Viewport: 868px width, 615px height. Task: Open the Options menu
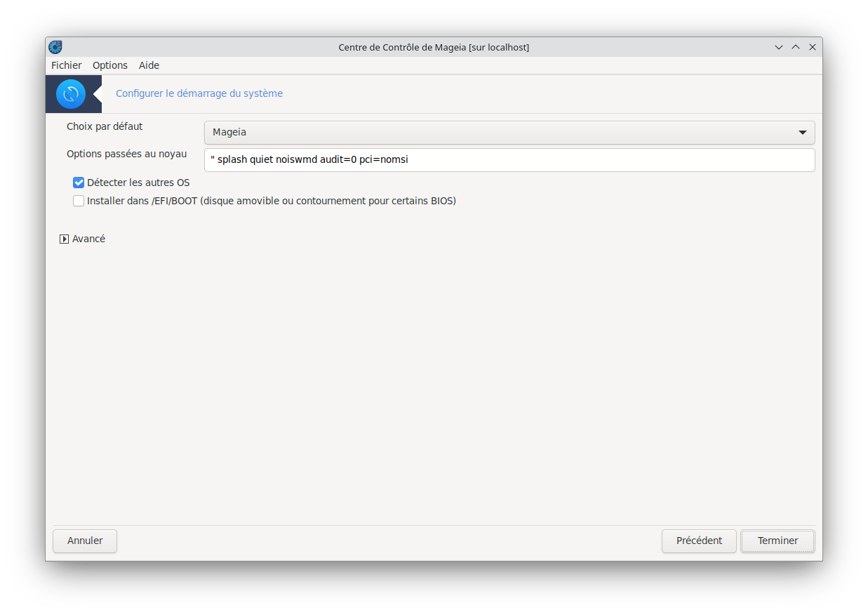click(x=110, y=65)
